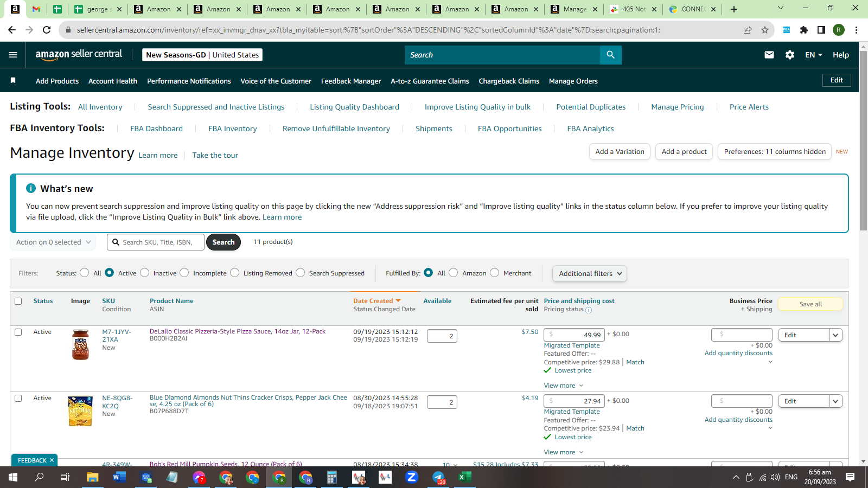Select the Active status radio button
Screen dimensions: 868x488
click(110, 273)
